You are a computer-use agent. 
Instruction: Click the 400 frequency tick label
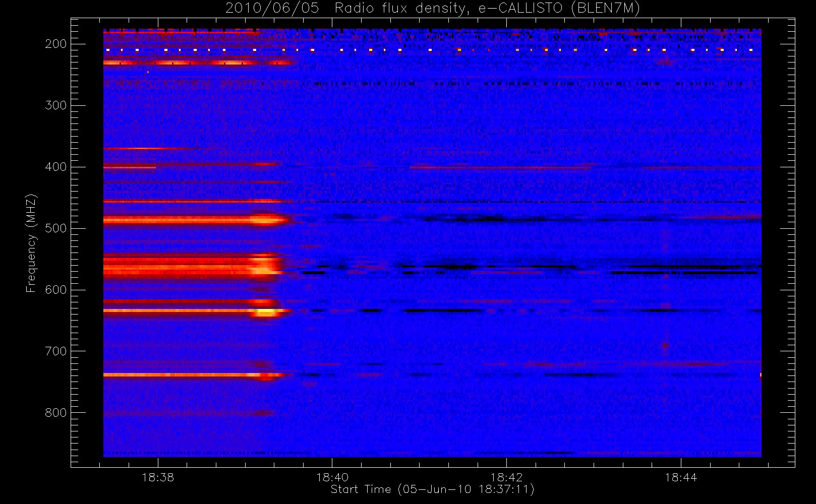[x=56, y=167]
